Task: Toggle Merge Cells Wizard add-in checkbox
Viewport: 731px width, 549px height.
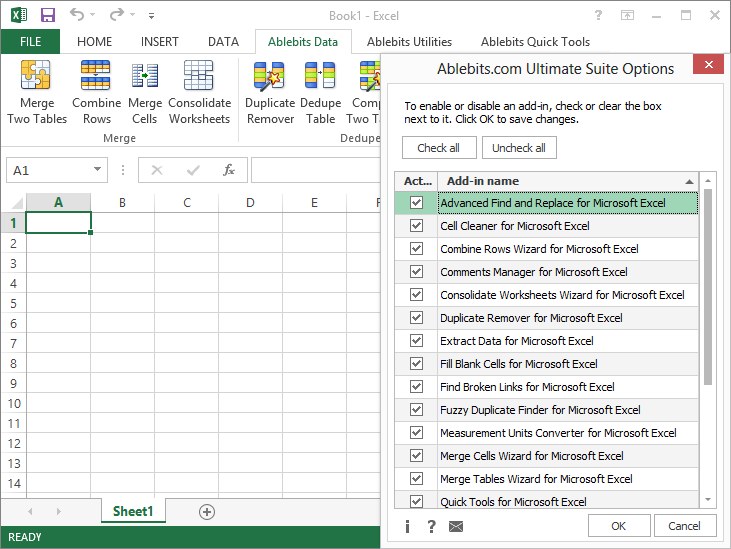Action: pos(416,455)
